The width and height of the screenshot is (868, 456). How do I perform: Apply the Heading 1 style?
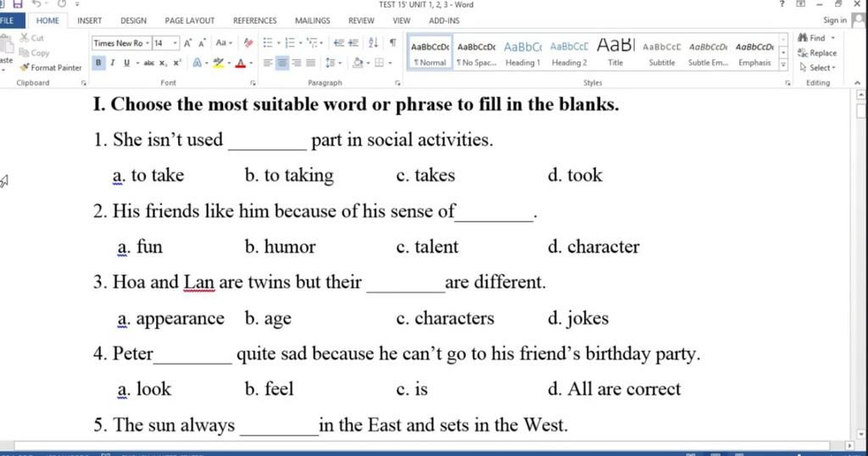pyautogui.click(x=522, y=53)
